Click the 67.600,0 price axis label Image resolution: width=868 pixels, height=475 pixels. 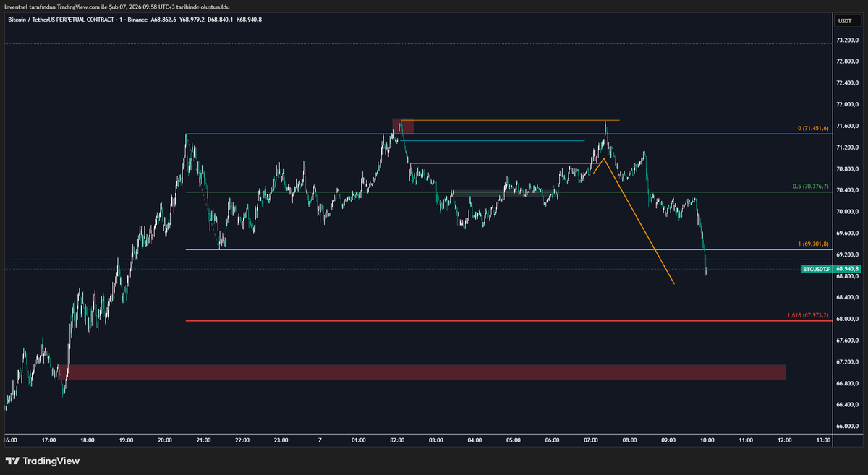click(846, 341)
